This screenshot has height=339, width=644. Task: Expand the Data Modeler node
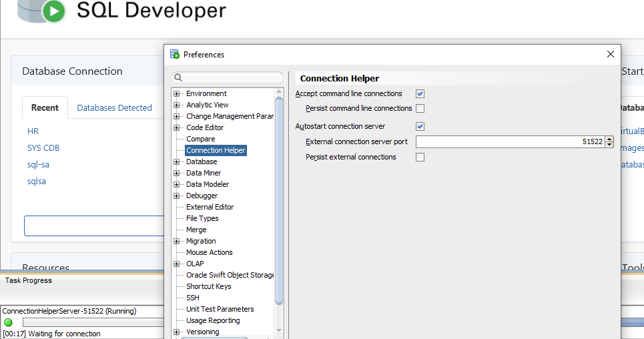[177, 184]
